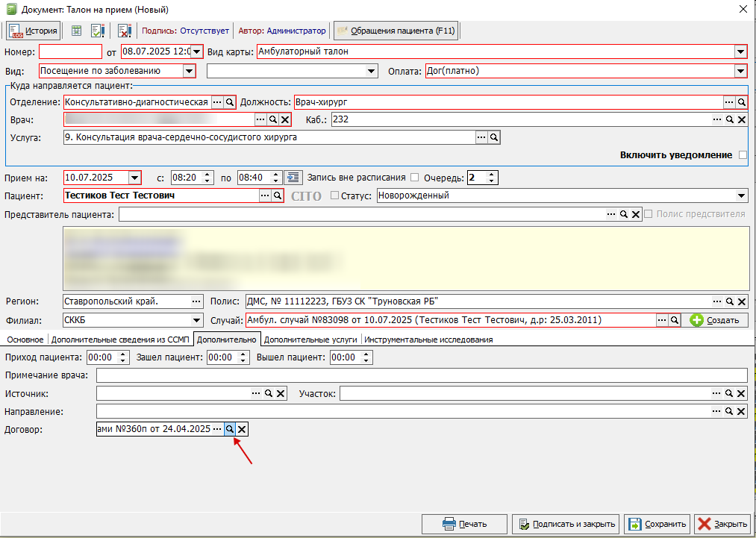
Task: Expand the Вид карты dropdown
Action: click(x=740, y=51)
